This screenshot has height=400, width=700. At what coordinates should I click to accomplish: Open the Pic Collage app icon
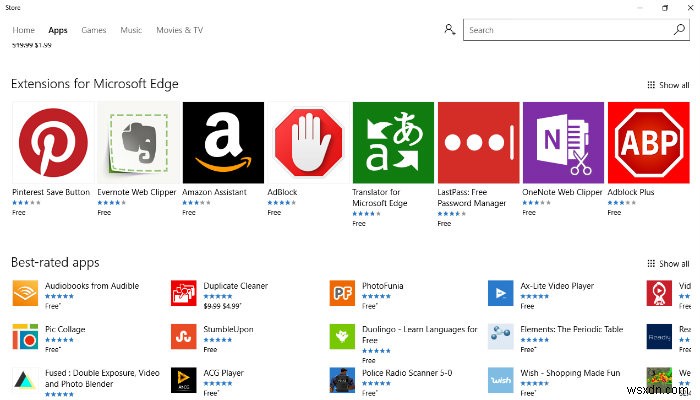point(25,337)
